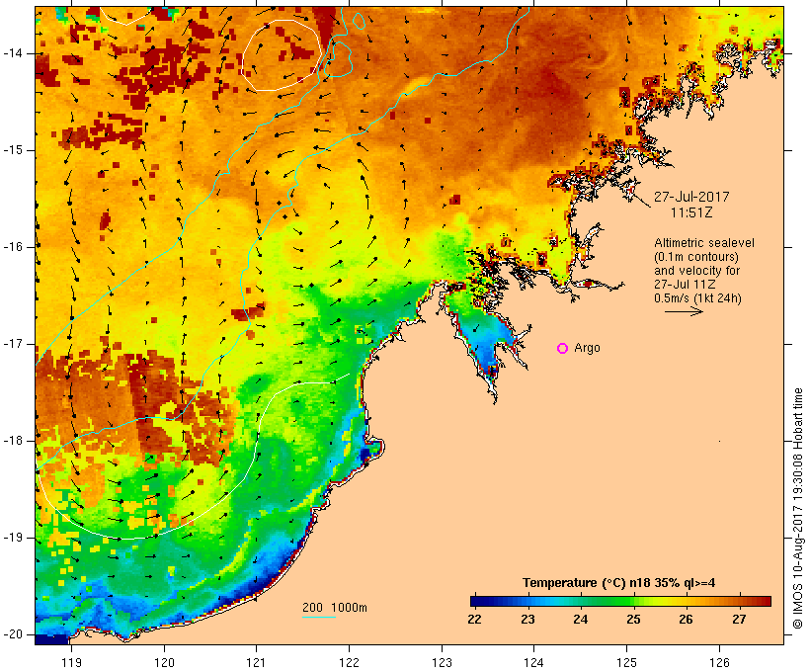Click longitude axis label '122'
810x672 pixels.
pos(350,662)
